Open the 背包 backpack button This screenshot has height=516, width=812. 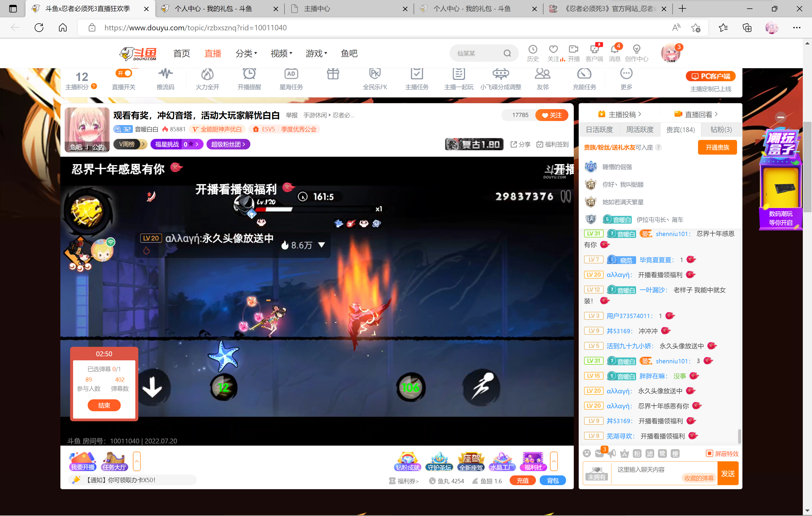pos(552,481)
